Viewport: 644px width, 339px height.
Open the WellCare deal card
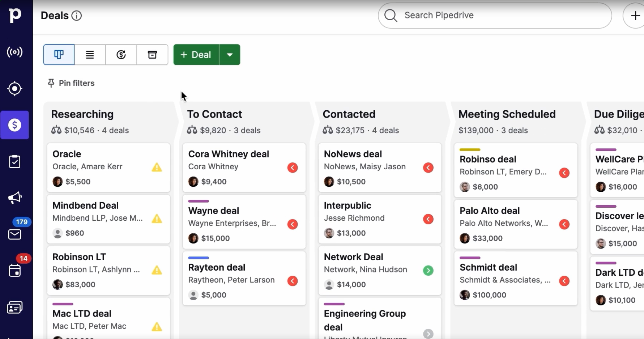point(617,170)
